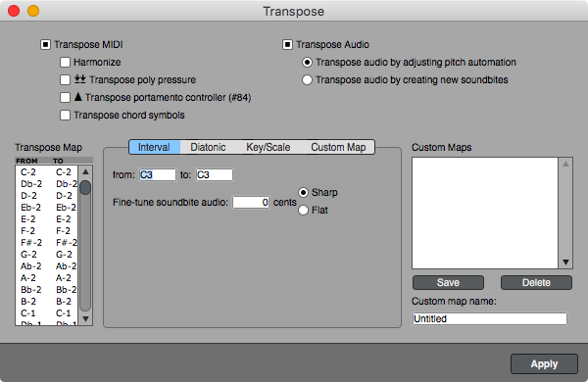Click Transpose Map scroll down arrow

tap(85, 319)
